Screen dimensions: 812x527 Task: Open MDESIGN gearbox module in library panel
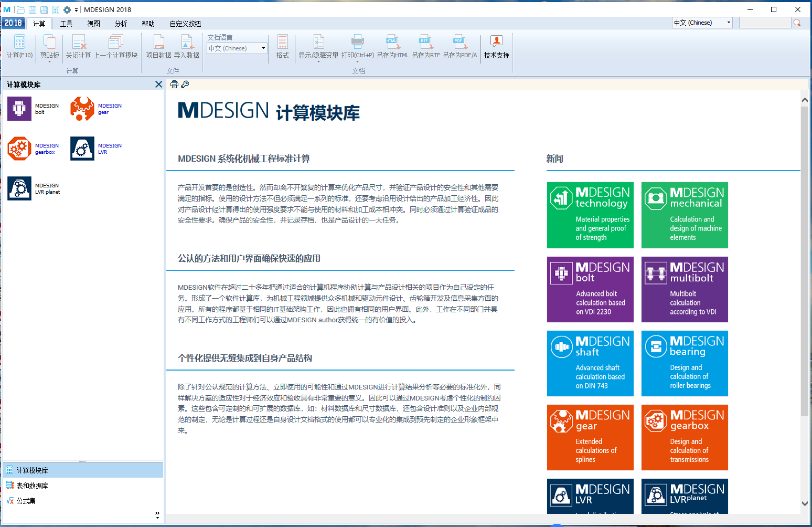pyautogui.click(x=33, y=149)
